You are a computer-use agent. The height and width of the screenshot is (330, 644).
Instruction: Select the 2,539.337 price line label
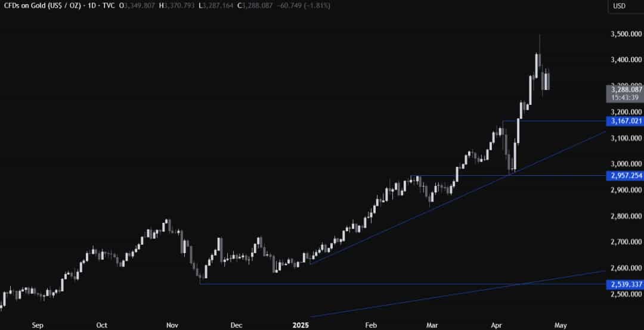(x=625, y=284)
